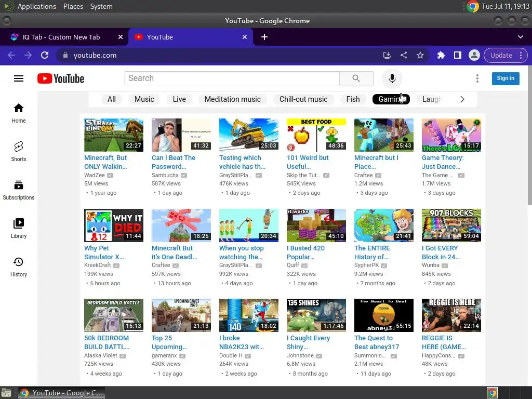Open 'Minecraft, But ONLY Walkin...' video title
532x399 pixels.
pyautogui.click(x=105, y=162)
